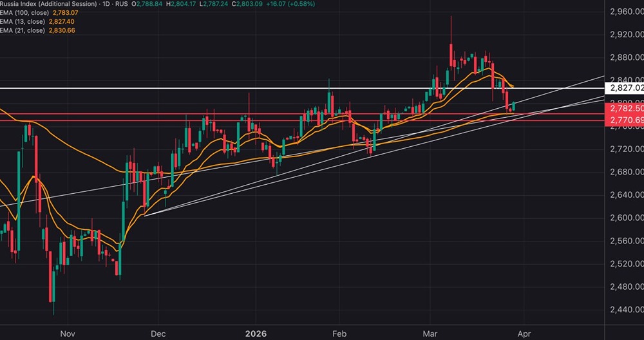
Task: Click the 2,680.00 price axis label
Action: pos(627,172)
